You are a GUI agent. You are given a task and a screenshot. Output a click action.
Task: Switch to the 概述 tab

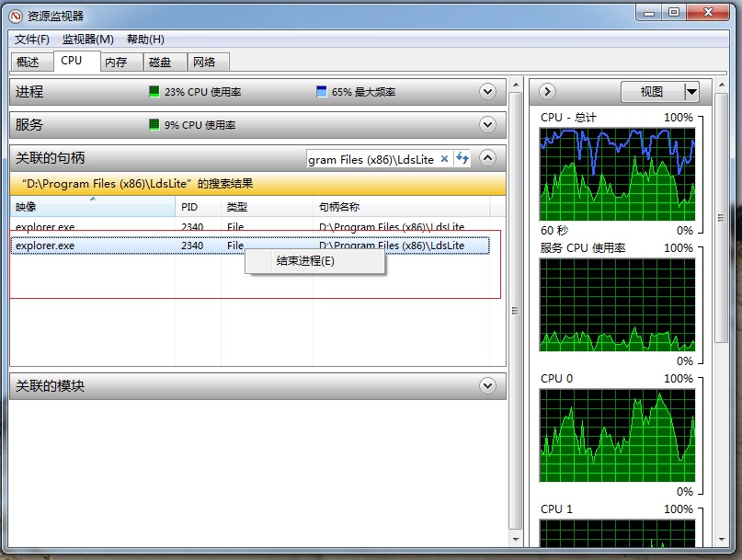(31, 62)
